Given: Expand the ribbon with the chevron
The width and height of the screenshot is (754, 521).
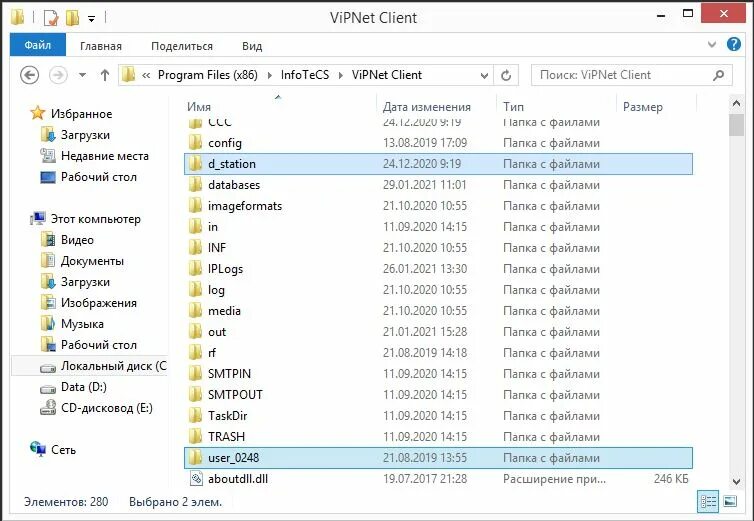Looking at the screenshot, I should click(x=712, y=45).
